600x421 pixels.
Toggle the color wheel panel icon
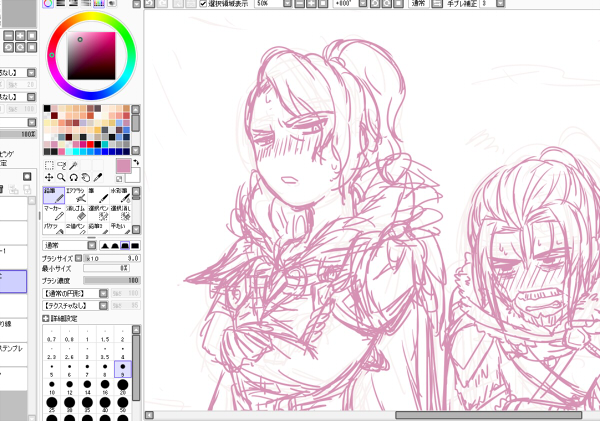tap(48, 3)
